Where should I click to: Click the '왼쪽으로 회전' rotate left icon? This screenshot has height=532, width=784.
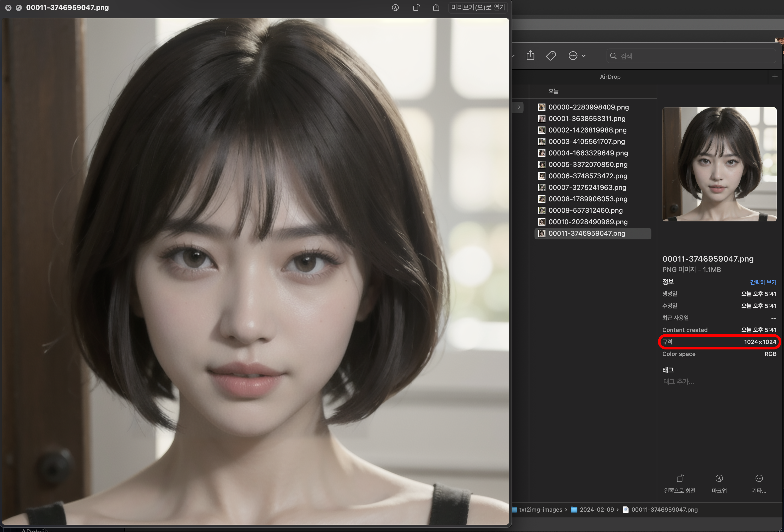point(680,479)
